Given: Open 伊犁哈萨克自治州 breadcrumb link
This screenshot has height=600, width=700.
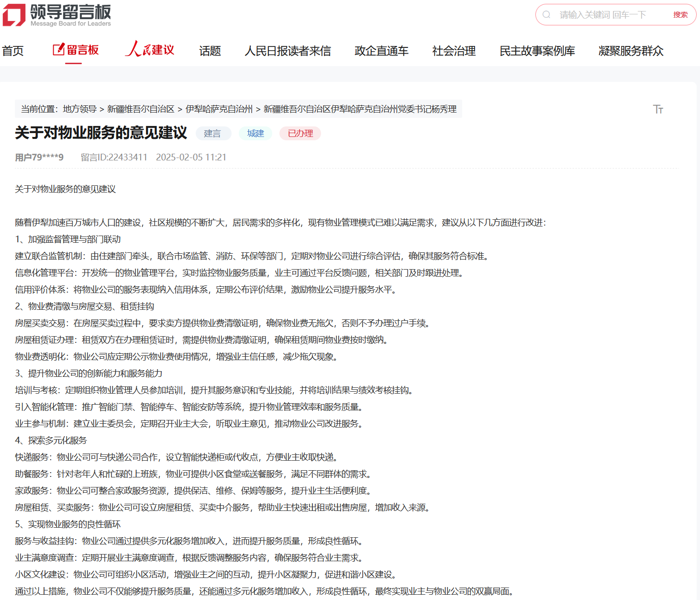Looking at the screenshot, I should coord(219,109).
